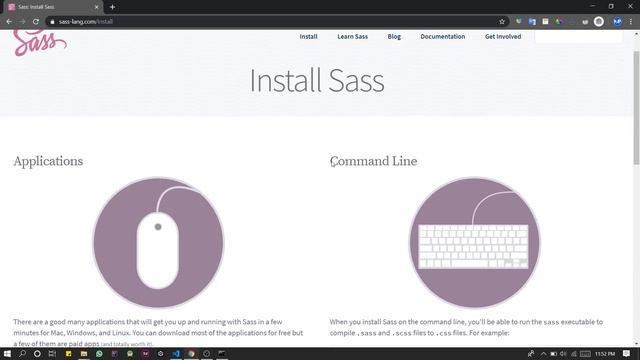Open Visual Studio Code from the taskbar
Screen dimensions: 640x360
tap(176, 353)
